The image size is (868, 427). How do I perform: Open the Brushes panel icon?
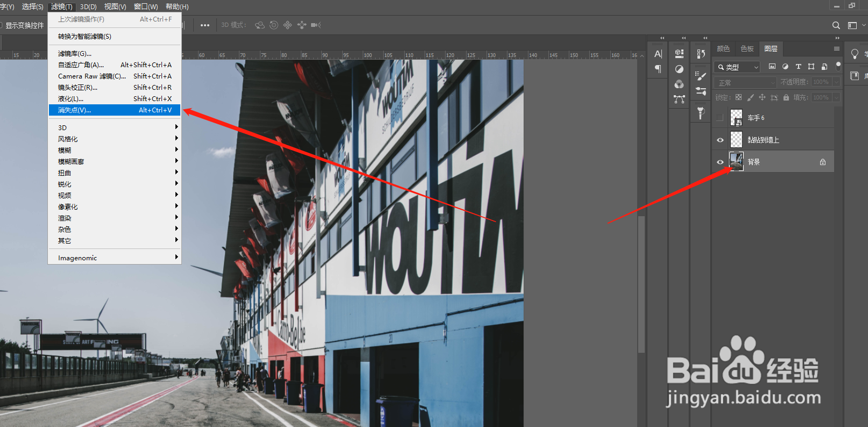(701, 91)
